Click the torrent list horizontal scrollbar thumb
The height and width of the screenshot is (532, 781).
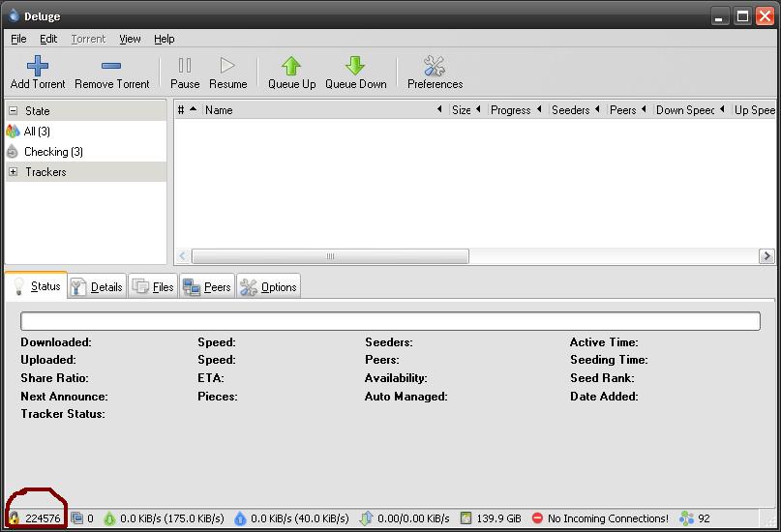tap(330, 256)
